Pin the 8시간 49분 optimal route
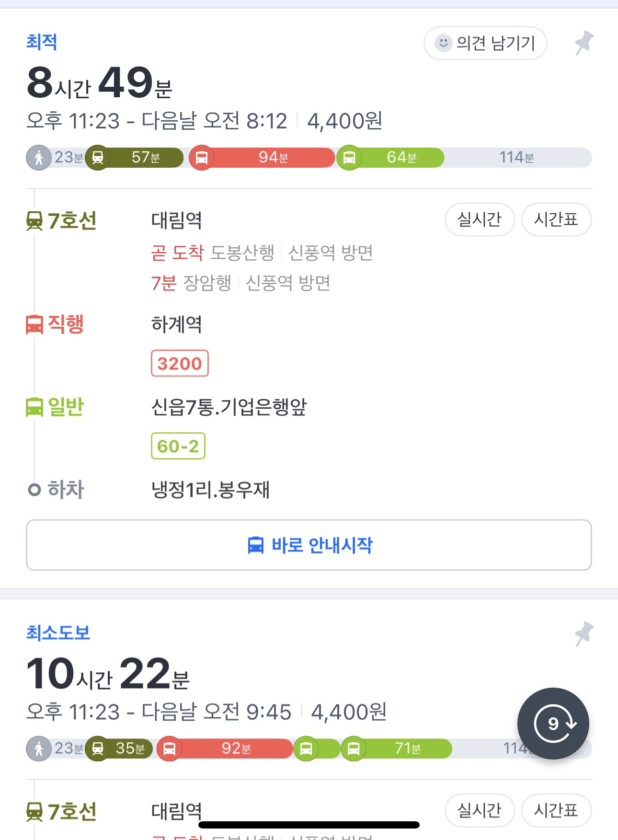Screen dimensions: 618x840 click(584, 43)
